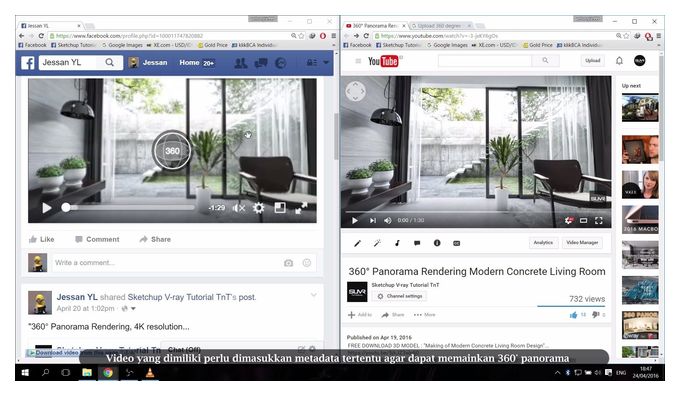Play the YouTube video
Image resolution: width=680 pixels, height=396 pixels.
pos(355,220)
